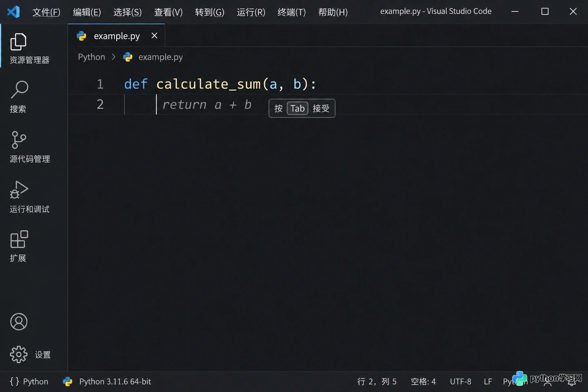Screen dimensions: 588x392
Task: Open the Explorer (资源管理器) panel icon
Action: (x=18, y=42)
